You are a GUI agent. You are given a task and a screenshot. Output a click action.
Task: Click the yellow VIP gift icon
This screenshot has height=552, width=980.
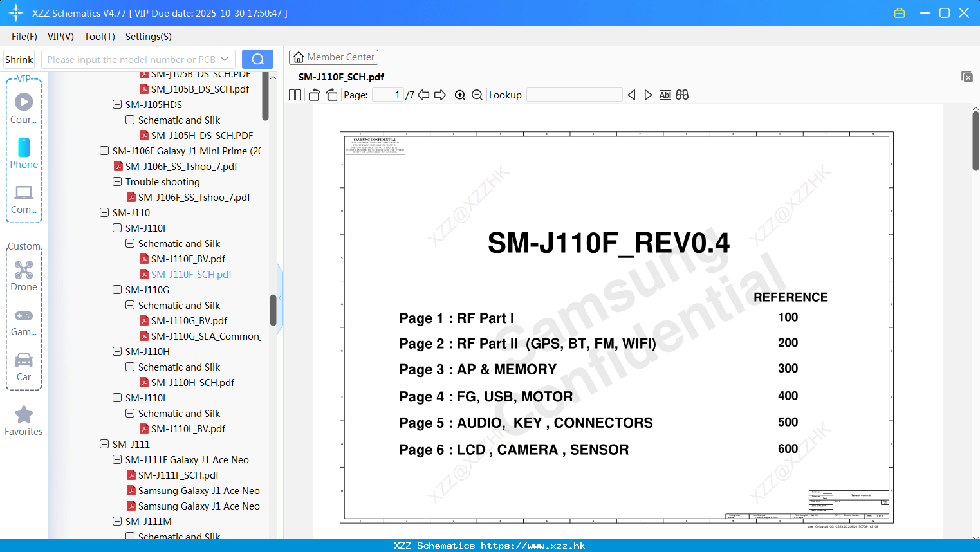click(x=900, y=13)
